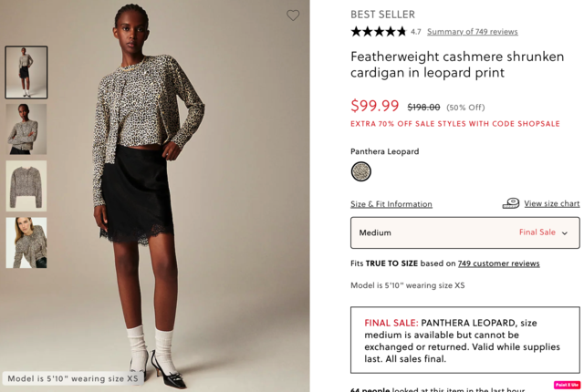The image size is (584, 392).
Task: Select the flat-lay cardigan thumbnail
Action: (26, 186)
